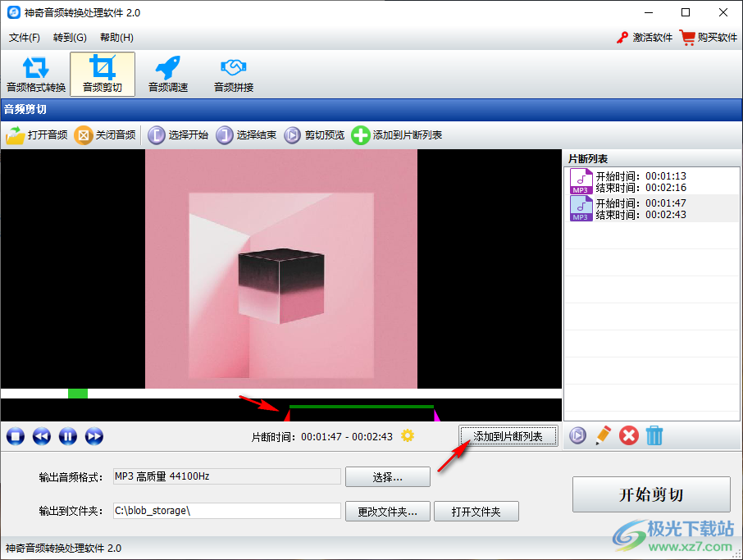This screenshot has height=560, width=743.
Task: Click magenta end marker on timeline
Action: (436, 416)
